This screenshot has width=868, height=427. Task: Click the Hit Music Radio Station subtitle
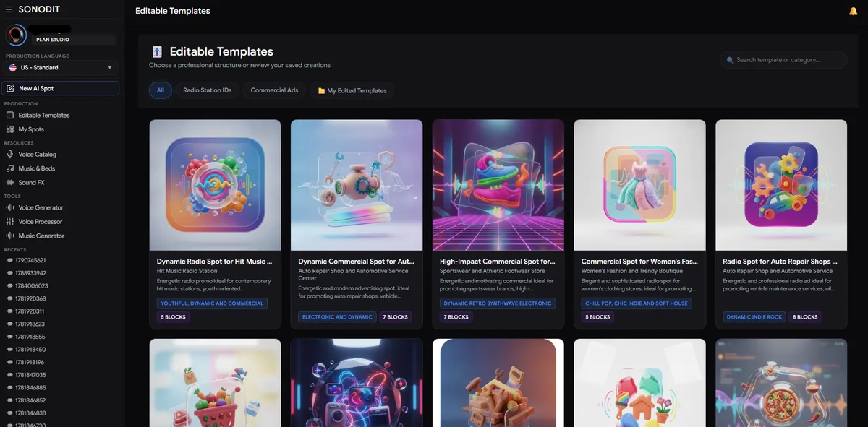tap(187, 271)
